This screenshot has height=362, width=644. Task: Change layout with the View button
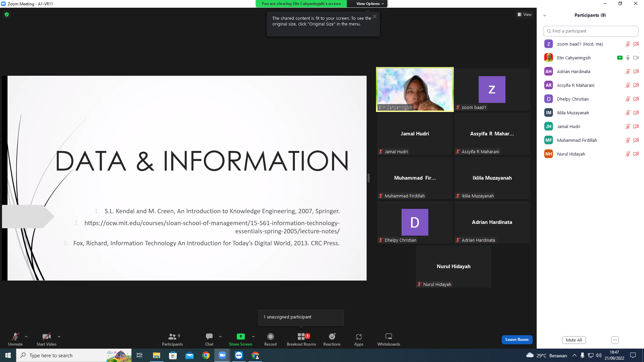pos(525,14)
